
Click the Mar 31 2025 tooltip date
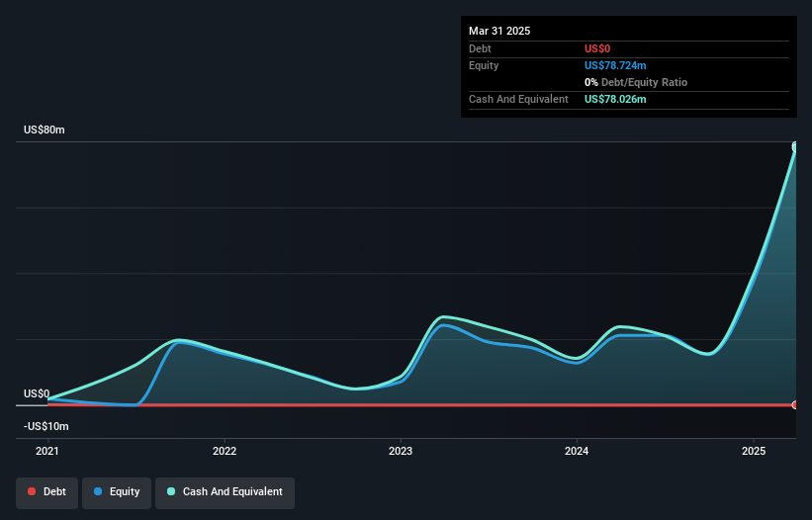(x=499, y=31)
